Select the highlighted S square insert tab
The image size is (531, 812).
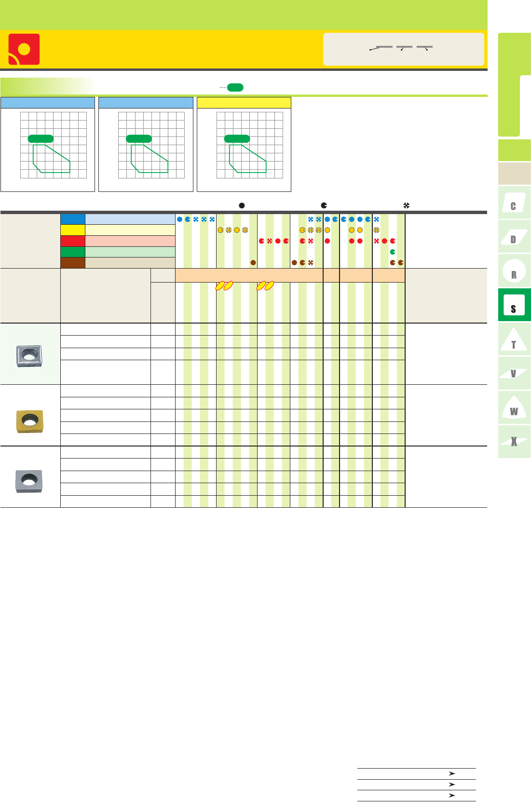point(514,305)
